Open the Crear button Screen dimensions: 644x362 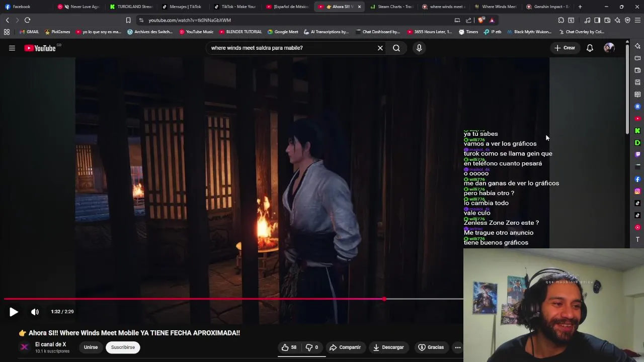[565, 48]
